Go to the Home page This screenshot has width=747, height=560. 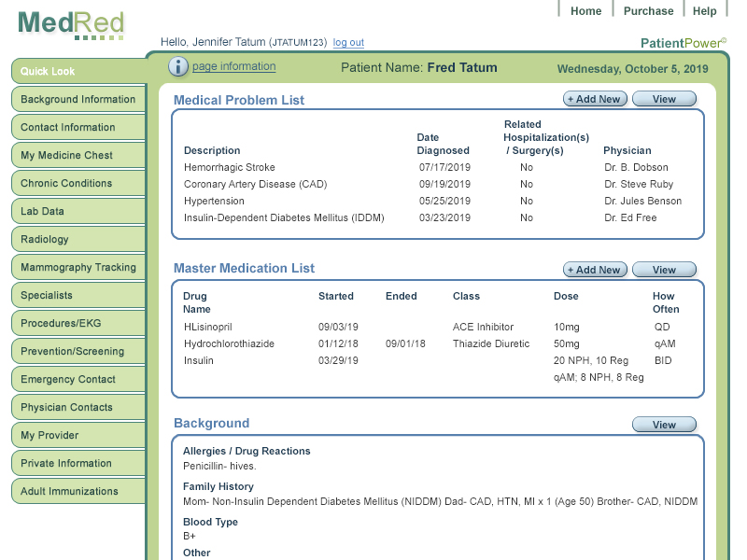coord(586,11)
